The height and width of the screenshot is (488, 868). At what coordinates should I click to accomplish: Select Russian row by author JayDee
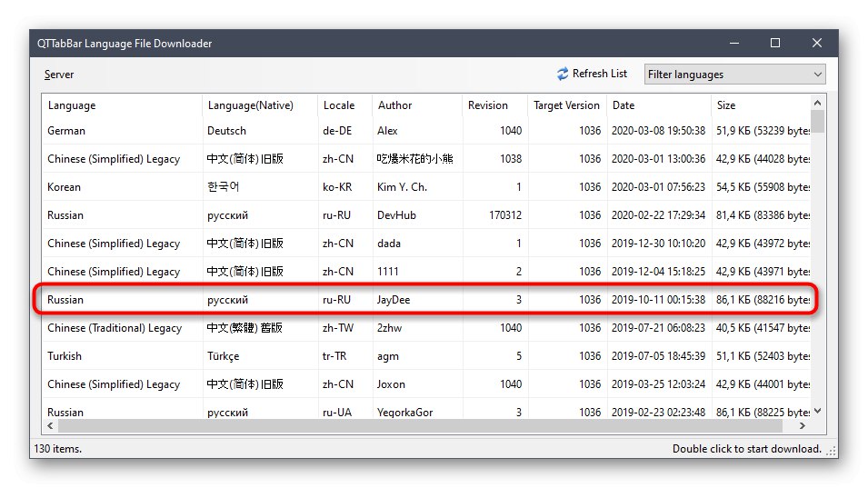[x=426, y=299]
